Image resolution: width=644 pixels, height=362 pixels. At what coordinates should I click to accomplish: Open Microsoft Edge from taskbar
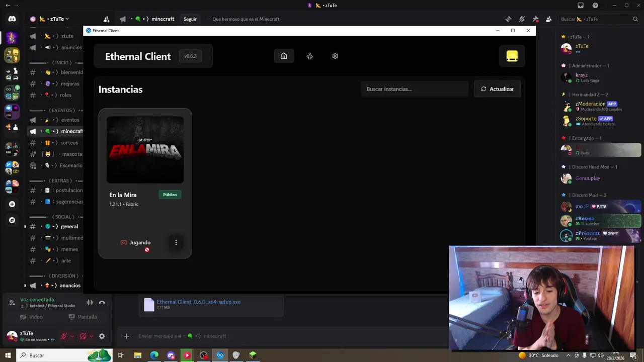154,355
